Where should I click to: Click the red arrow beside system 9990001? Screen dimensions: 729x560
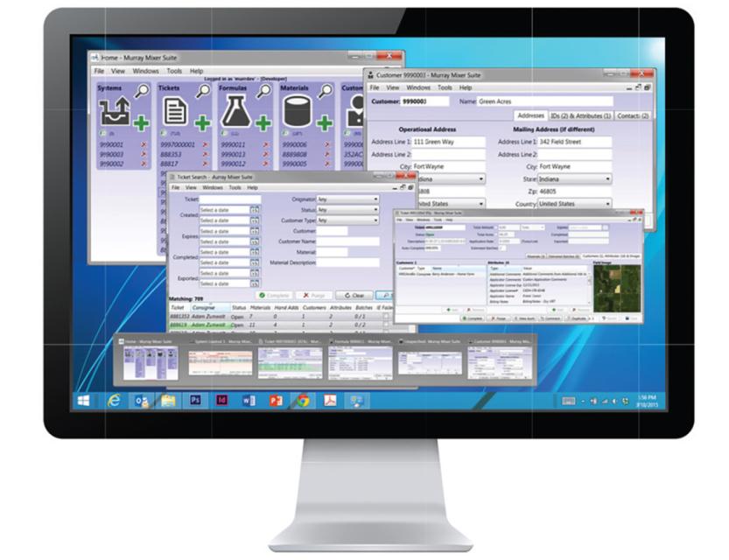144,144
